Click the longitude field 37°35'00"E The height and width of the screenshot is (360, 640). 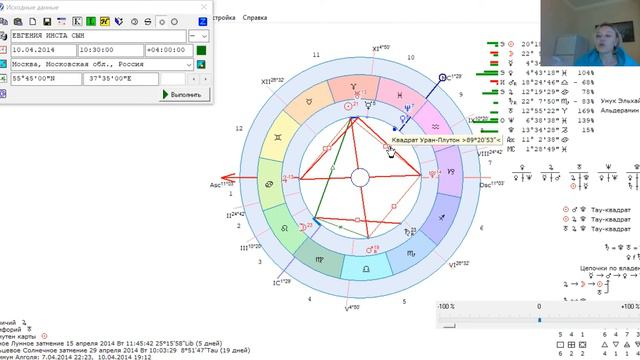(x=121, y=79)
